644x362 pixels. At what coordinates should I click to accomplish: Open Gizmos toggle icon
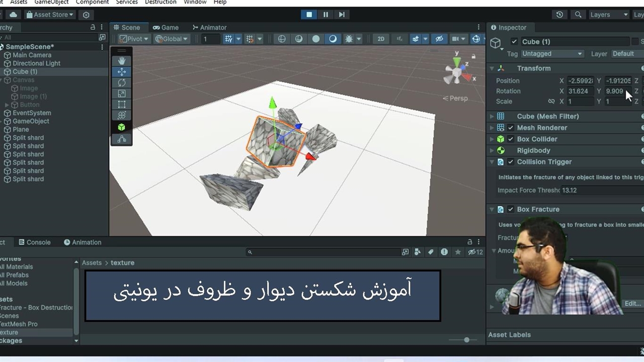476,39
